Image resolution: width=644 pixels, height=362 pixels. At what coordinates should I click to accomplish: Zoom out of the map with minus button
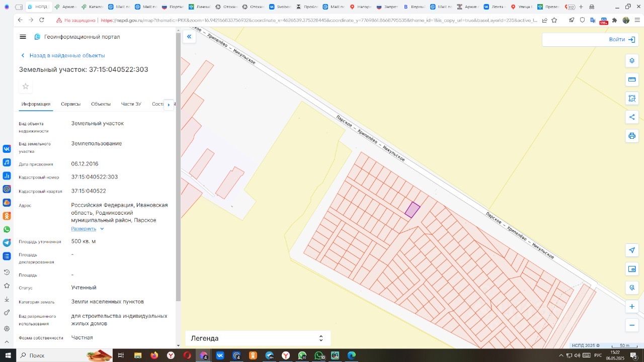(632, 325)
